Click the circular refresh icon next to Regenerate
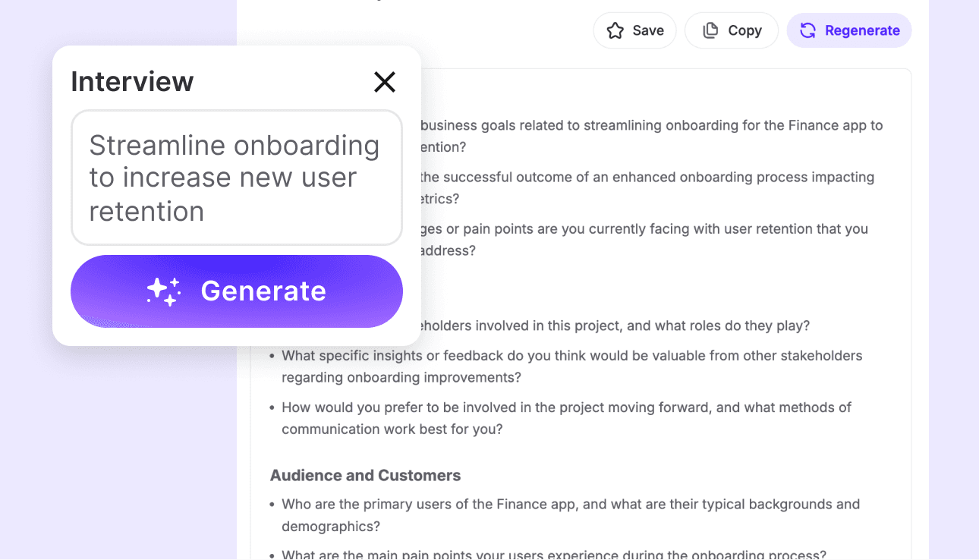 click(x=807, y=30)
